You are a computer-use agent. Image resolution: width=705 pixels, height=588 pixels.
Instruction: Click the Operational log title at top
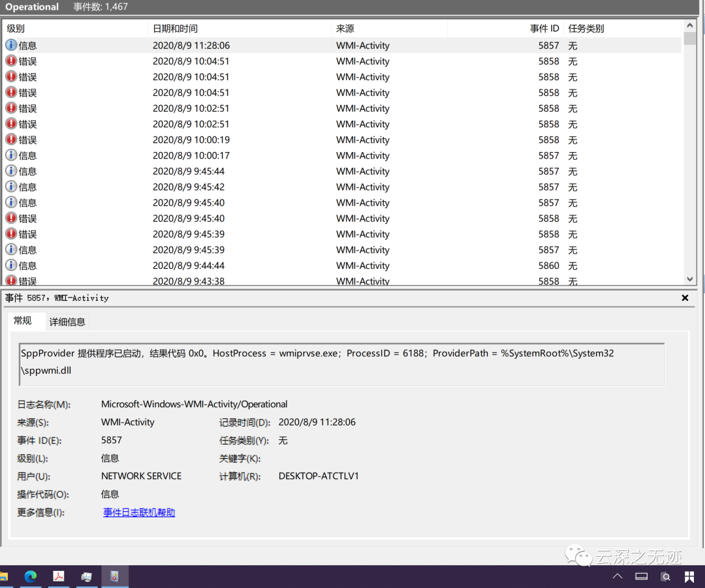click(32, 7)
